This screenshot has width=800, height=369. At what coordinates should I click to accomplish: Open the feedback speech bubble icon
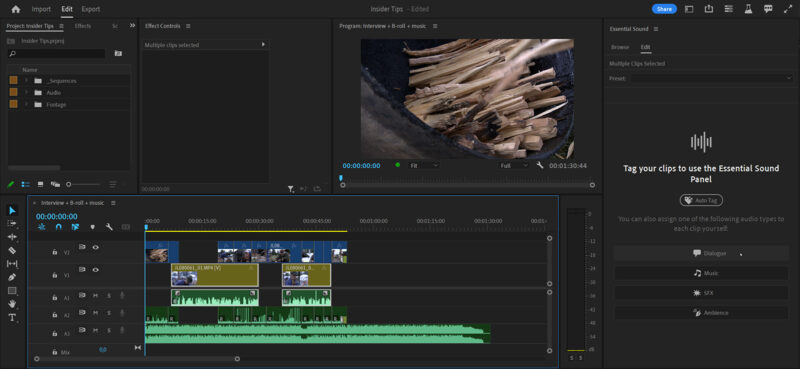[768, 9]
